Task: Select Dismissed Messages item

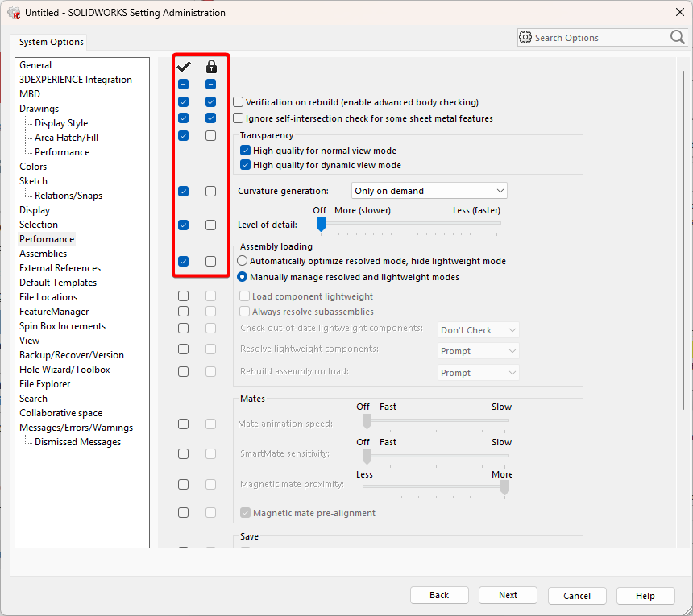Action: 78,442
